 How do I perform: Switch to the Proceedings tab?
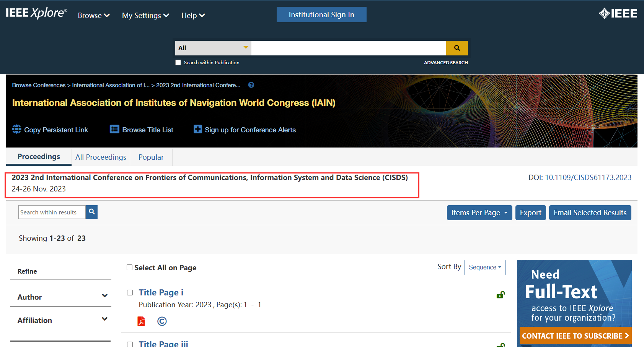pyautogui.click(x=39, y=157)
